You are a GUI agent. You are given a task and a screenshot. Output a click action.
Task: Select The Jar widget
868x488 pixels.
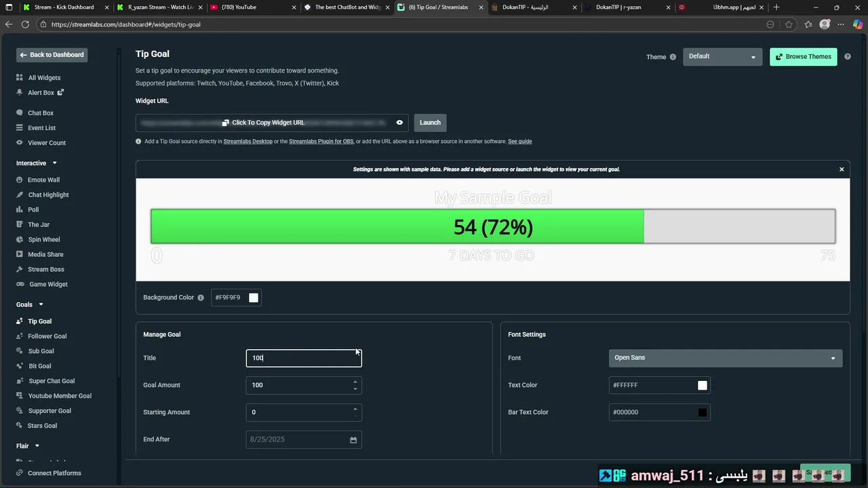click(x=38, y=225)
